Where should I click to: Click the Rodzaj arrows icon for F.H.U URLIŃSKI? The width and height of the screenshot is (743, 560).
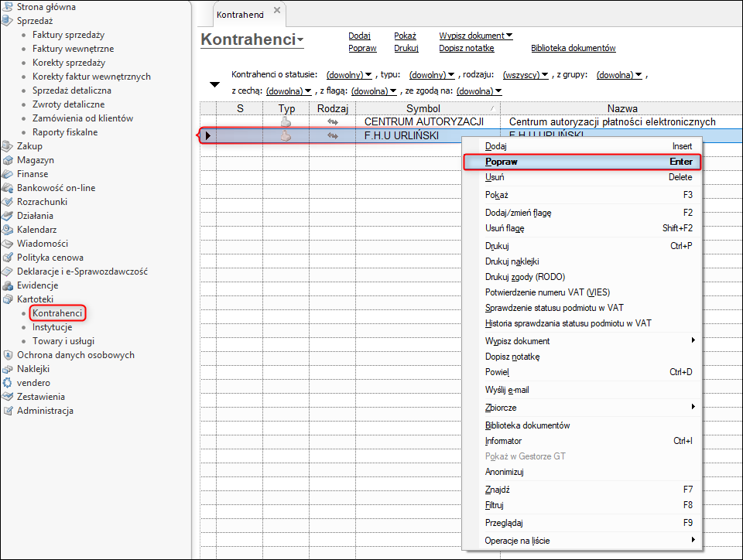click(333, 136)
